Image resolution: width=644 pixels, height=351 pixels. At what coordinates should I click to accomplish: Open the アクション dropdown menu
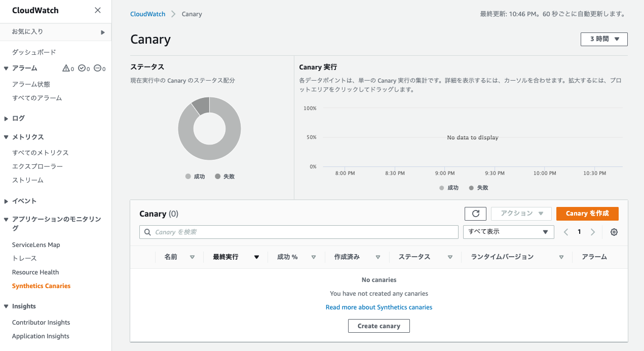tap(521, 214)
